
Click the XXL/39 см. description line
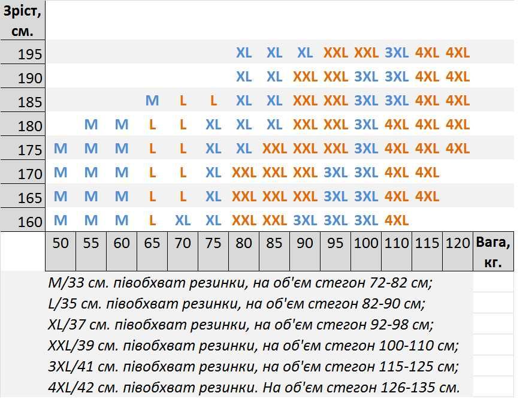pos(253,346)
